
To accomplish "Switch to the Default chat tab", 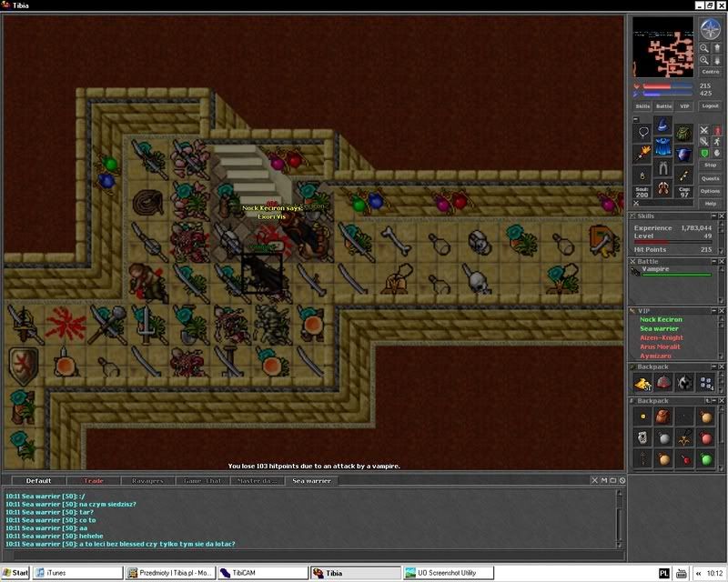I will [x=38, y=481].
